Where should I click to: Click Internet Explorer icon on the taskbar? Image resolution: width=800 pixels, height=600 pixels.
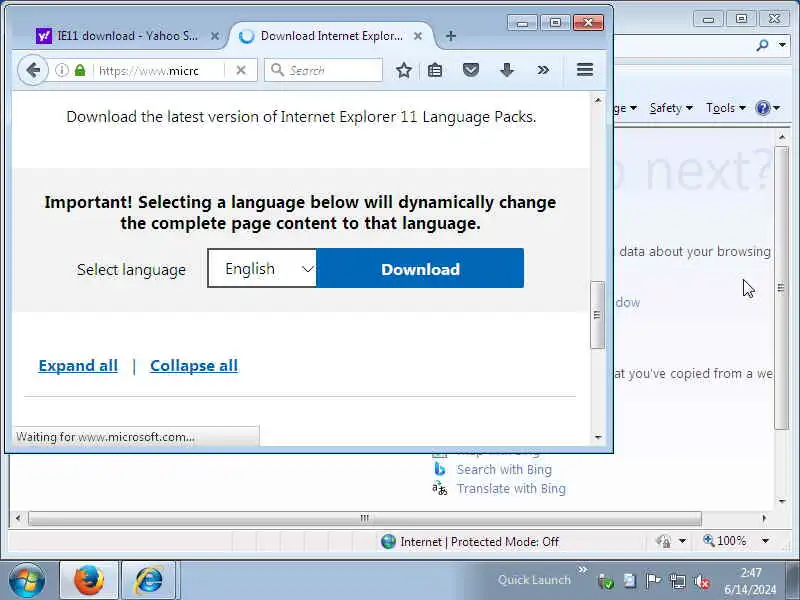(148, 581)
